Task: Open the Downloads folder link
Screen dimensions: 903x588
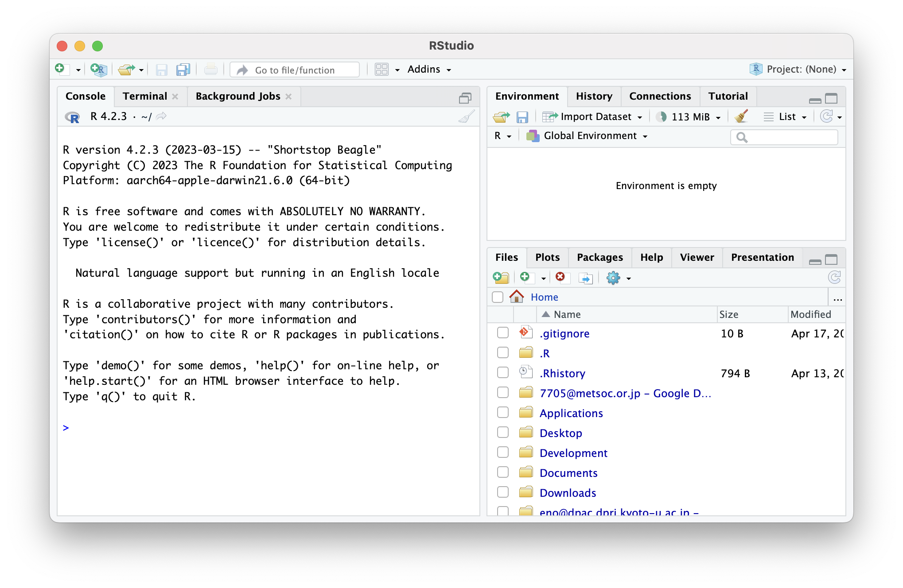Action: [x=568, y=493]
